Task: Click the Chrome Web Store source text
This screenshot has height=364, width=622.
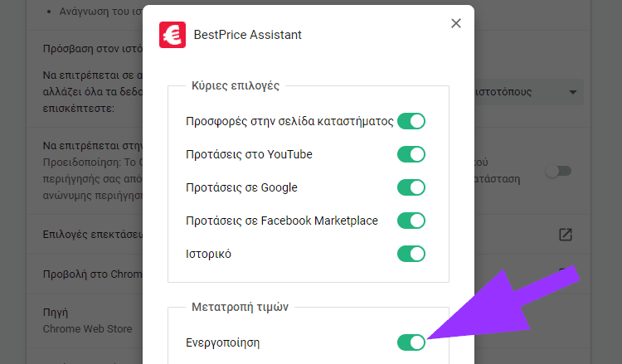Action: tap(87, 329)
